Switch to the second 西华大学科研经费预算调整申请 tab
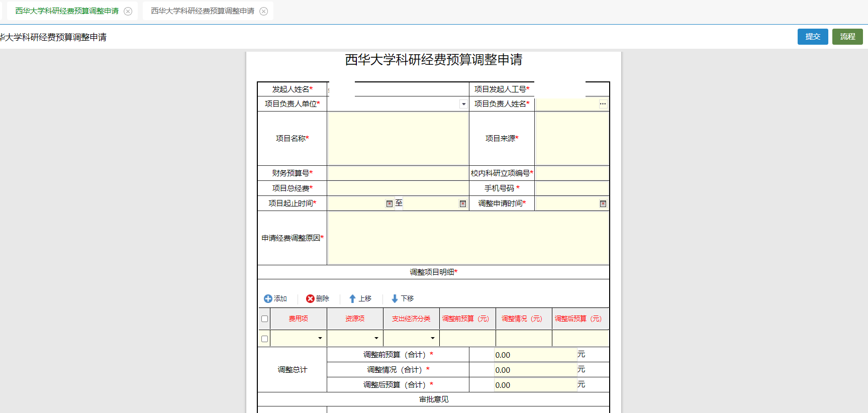The image size is (868, 413). pos(203,11)
